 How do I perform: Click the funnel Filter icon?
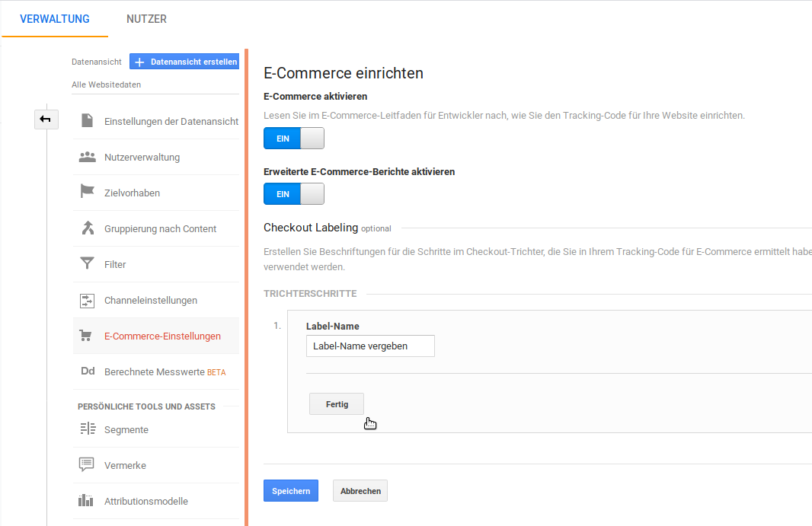[x=88, y=264]
